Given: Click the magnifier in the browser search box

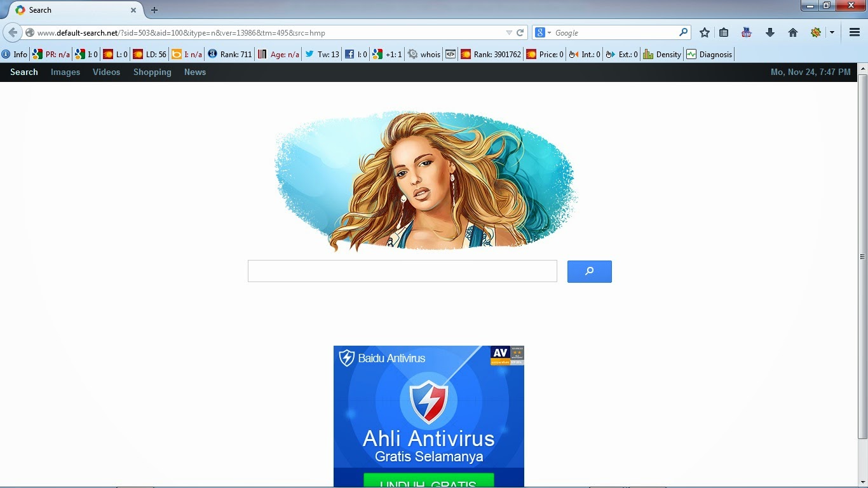Looking at the screenshot, I should coord(683,32).
